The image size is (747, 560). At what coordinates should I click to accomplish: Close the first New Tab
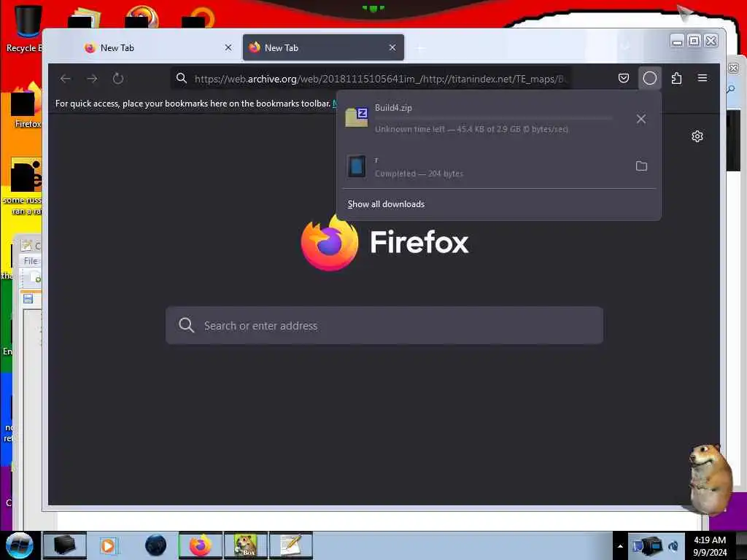click(x=228, y=47)
